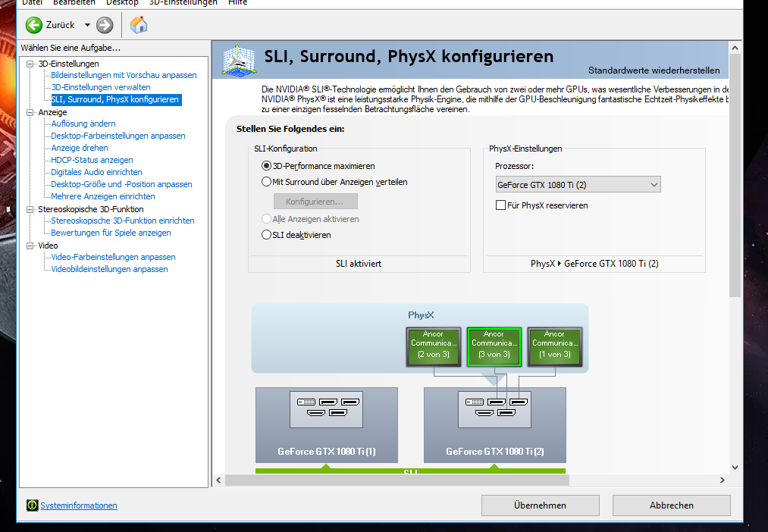The width and height of the screenshot is (768, 532).
Task: Open the Bearbeiten menu
Action: pos(74,2)
